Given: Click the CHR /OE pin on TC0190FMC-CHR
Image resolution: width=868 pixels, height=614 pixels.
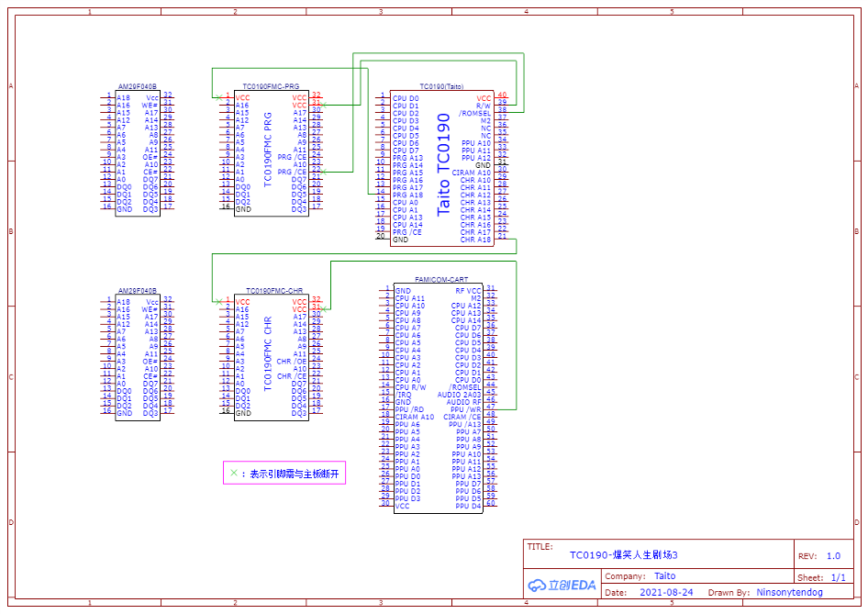Looking at the screenshot, I should 292,361.
